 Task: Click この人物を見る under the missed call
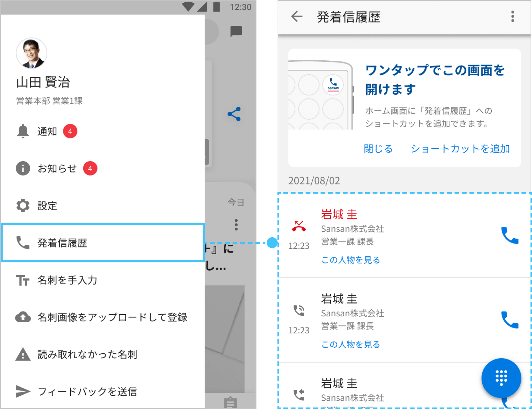[x=351, y=260]
